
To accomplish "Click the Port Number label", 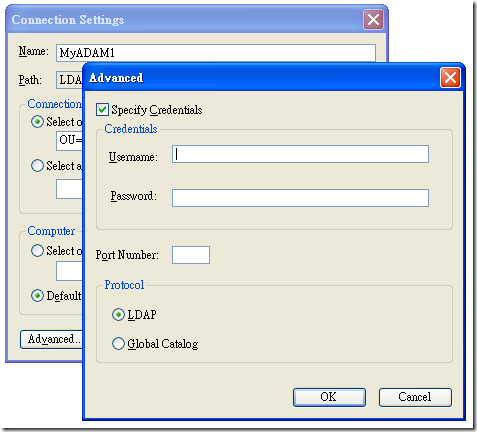I will pos(127,255).
